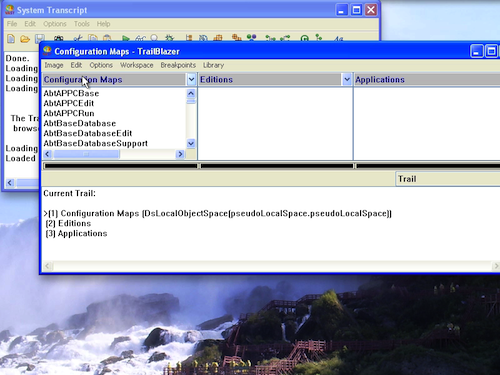The height and width of the screenshot is (375, 500).
Task: Click trail entry [1] Configuration Maps
Action: point(217,213)
